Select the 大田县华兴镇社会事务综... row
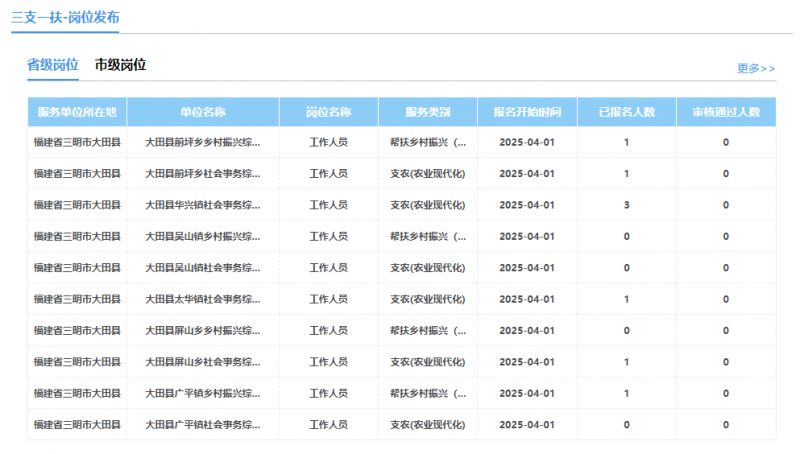800x454 pixels. (202, 205)
